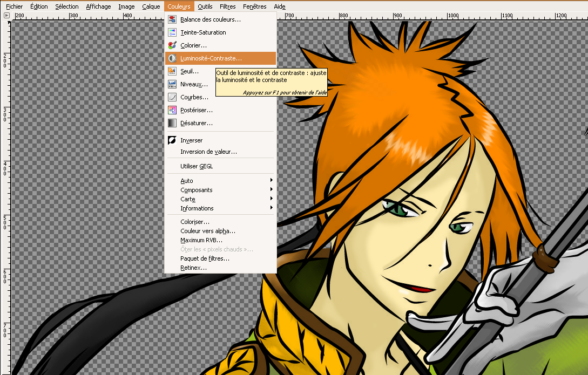This screenshot has width=588, height=375.
Task: Click the Teinte-Saturation icon
Action: pyautogui.click(x=172, y=32)
